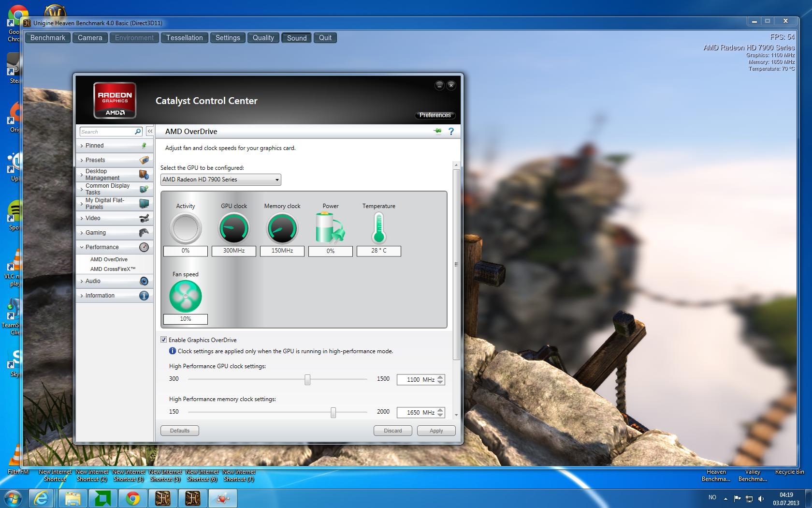The image size is (812, 508).
Task: Click the Quit button in Heaven
Action: (x=325, y=38)
